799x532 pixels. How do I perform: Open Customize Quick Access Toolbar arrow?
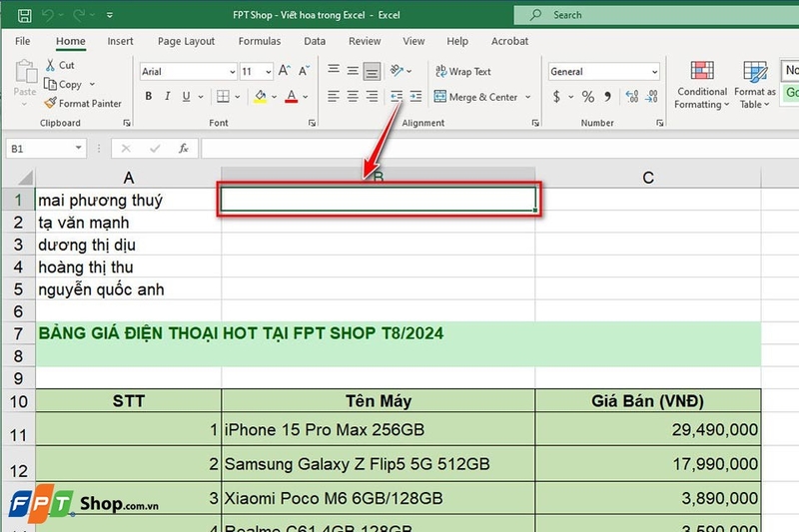(x=110, y=15)
